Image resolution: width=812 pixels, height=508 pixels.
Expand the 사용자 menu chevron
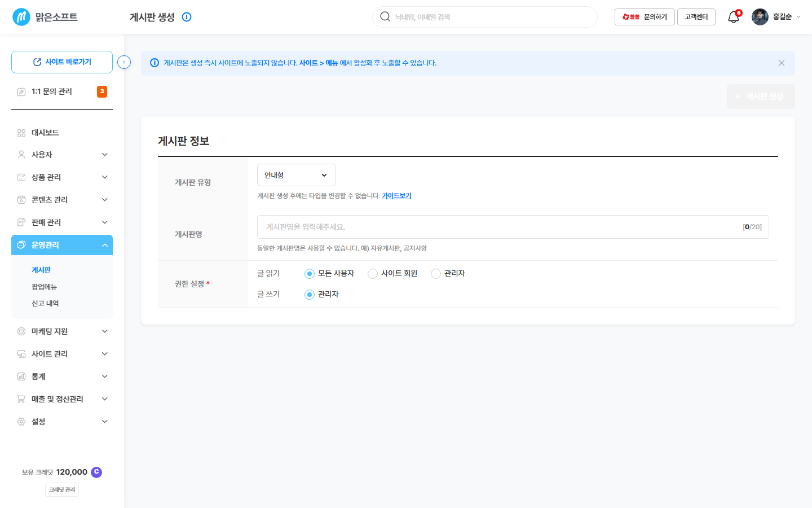pos(105,155)
